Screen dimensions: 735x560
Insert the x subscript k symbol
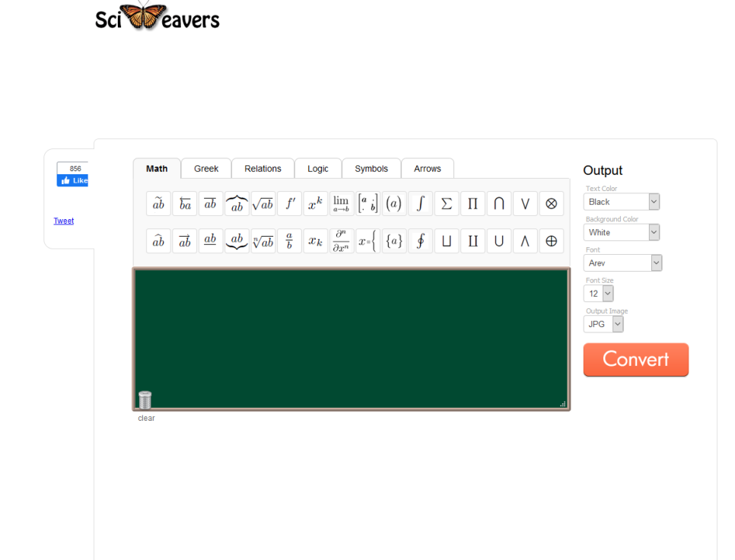pos(316,241)
